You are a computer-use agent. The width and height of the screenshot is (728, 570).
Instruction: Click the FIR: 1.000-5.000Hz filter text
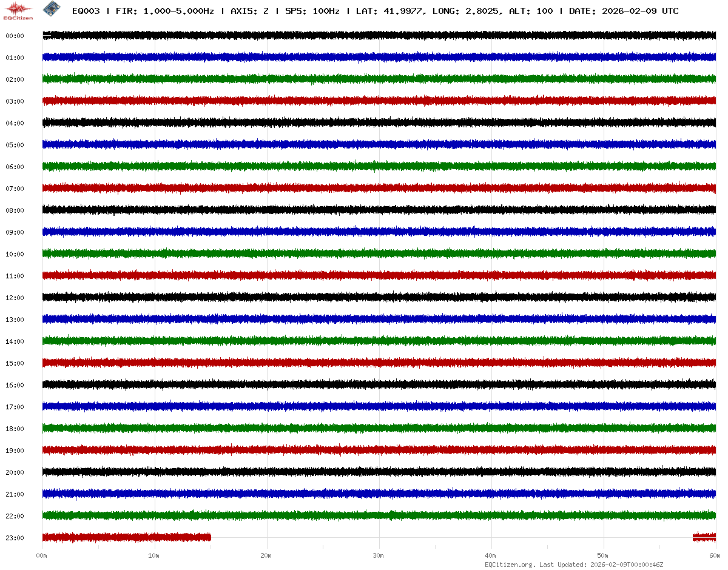pyautogui.click(x=165, y=12)
